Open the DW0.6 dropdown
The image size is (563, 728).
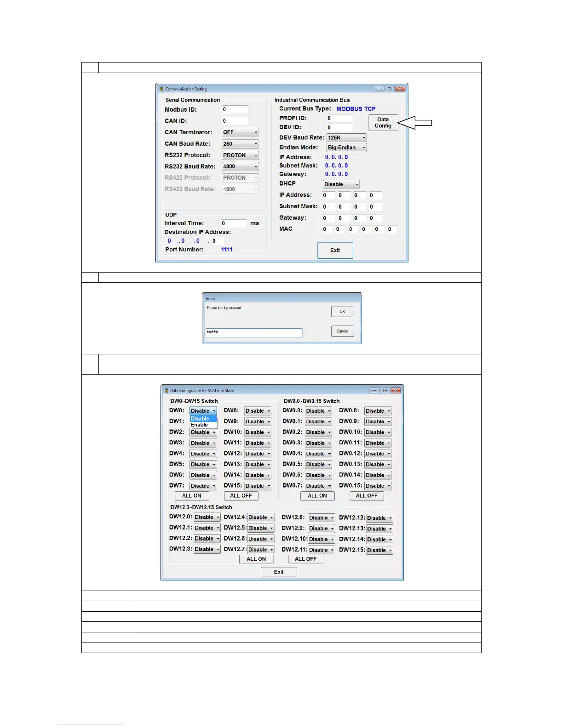click(318, 475)
